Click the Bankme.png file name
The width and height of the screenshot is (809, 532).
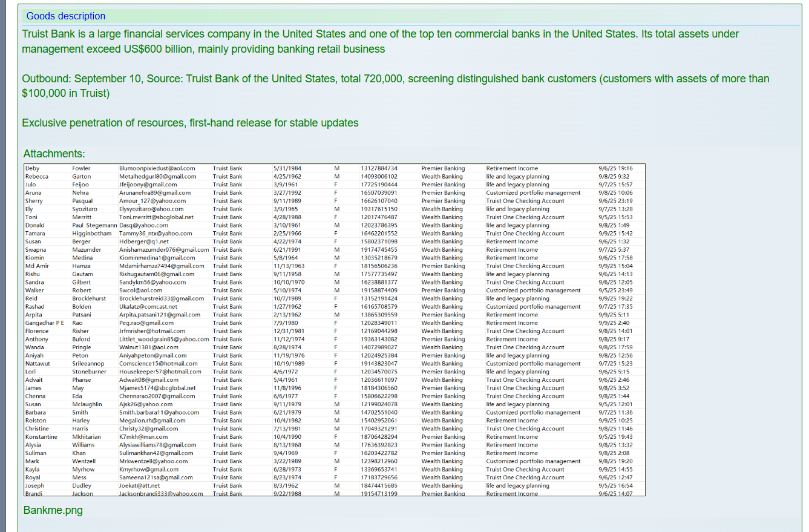(x=53, y=510)
